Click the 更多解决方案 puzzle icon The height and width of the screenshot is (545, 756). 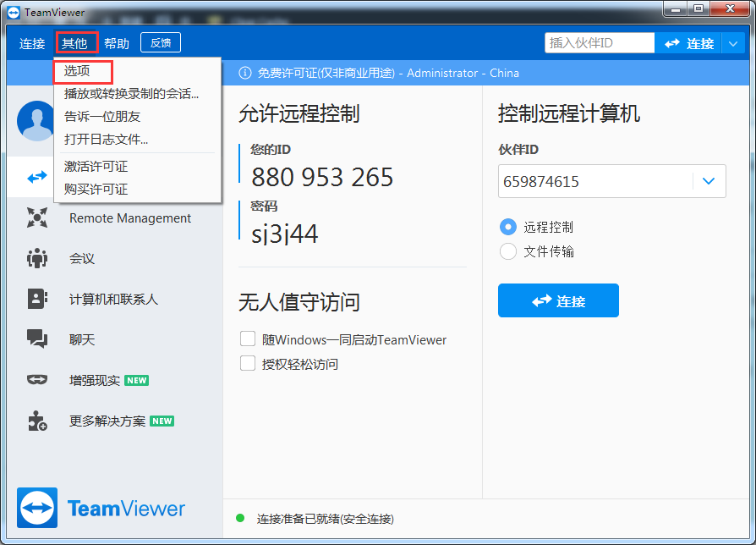[37, 421]
